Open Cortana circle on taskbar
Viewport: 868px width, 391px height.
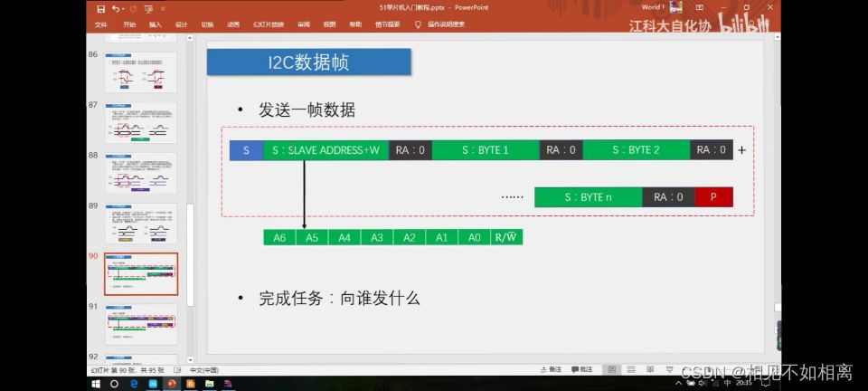(115, 383)
